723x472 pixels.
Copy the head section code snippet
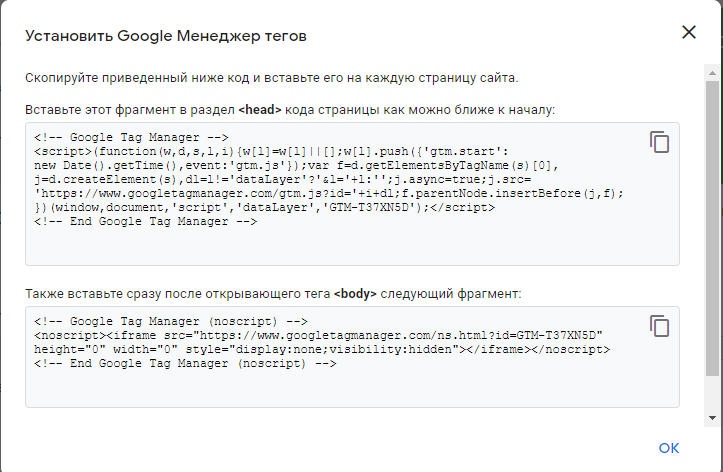point(659,142)
